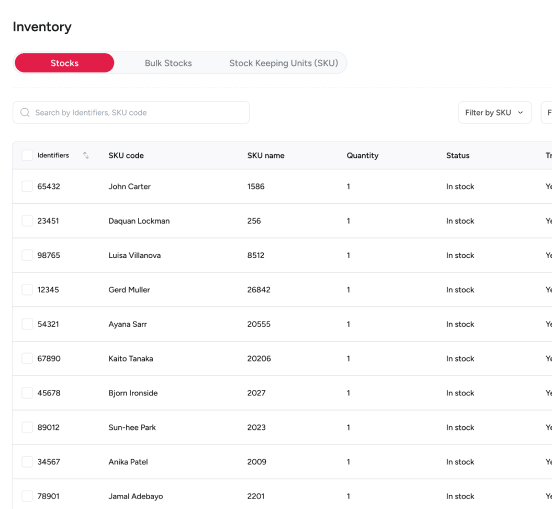Image resolution: width=552 pixels, height=509 pixels.
Task: Check the box for row 78901
Action: click(x=27, y=496)
